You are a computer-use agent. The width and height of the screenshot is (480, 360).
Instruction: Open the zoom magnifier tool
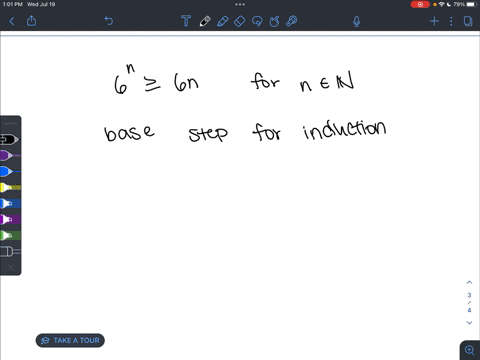[470, 350]
